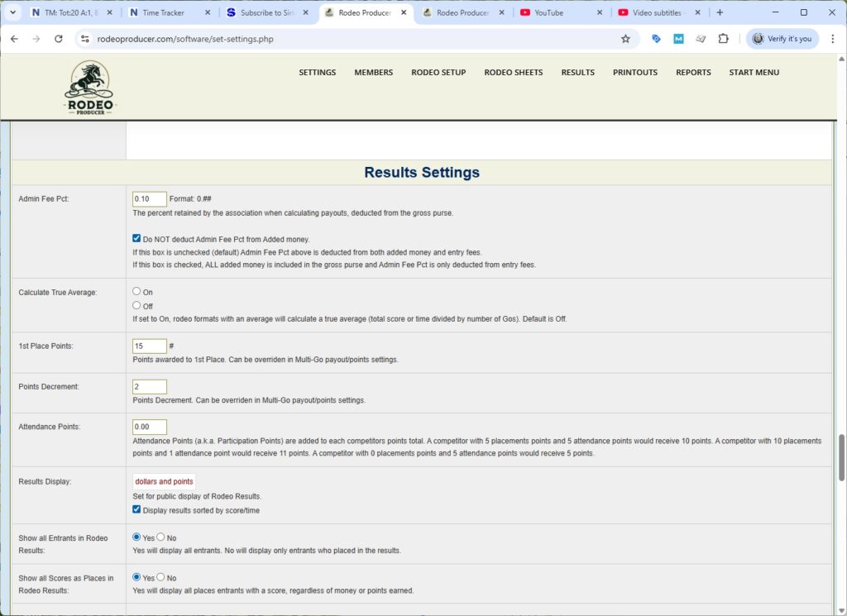Image resolution: width=847 pixels, height=616 pixels.
Task: Select the REPORTS navigation link
Action: point(693,72)
